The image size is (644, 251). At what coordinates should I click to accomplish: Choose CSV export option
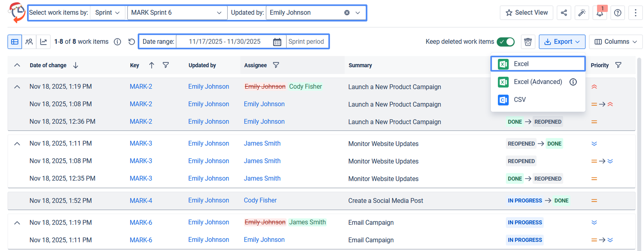538,100
